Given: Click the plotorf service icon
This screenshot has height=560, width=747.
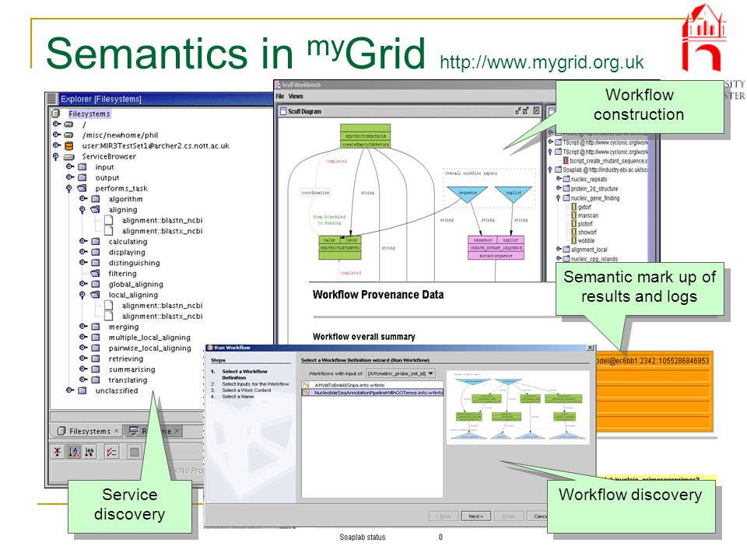Looking at the screenshot, I should coord(574,224).
